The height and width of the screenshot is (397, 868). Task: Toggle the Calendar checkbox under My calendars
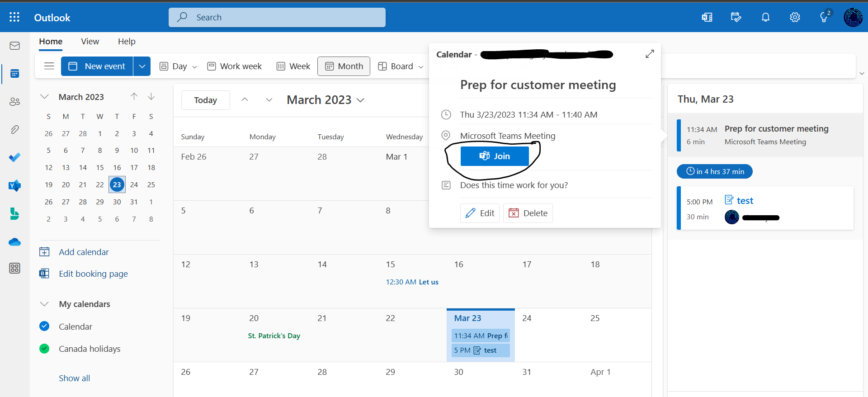[x=44, y=326]
